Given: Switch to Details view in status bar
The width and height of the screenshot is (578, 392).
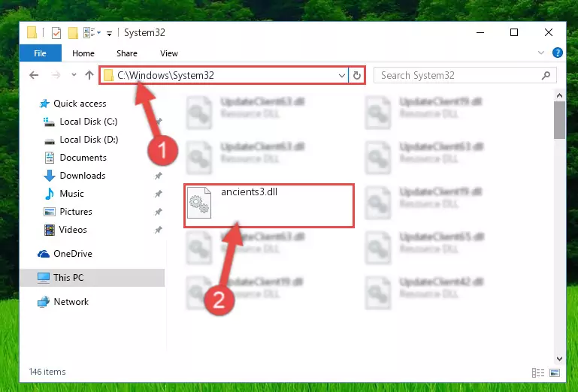Looking at the screenshot, I should (538, 372).
